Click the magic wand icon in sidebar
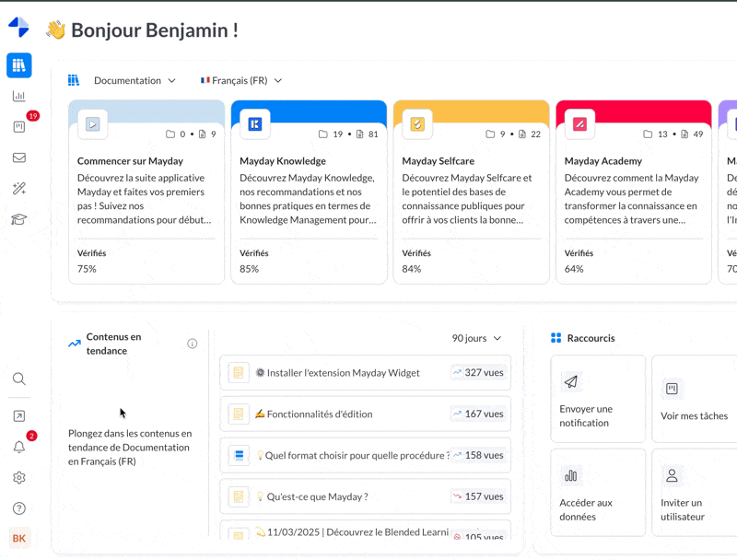The image size is (737, 560). [19, 189]
